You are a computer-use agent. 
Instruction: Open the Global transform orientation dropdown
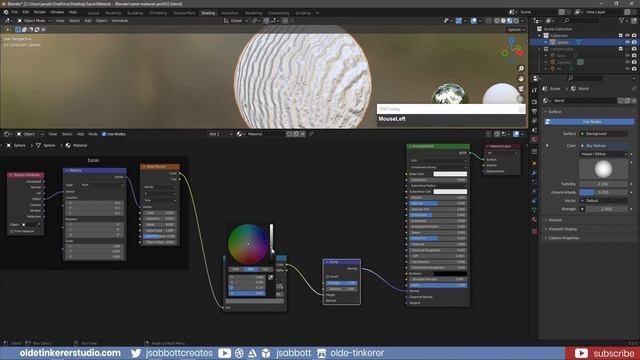click(x=236, y=20)
